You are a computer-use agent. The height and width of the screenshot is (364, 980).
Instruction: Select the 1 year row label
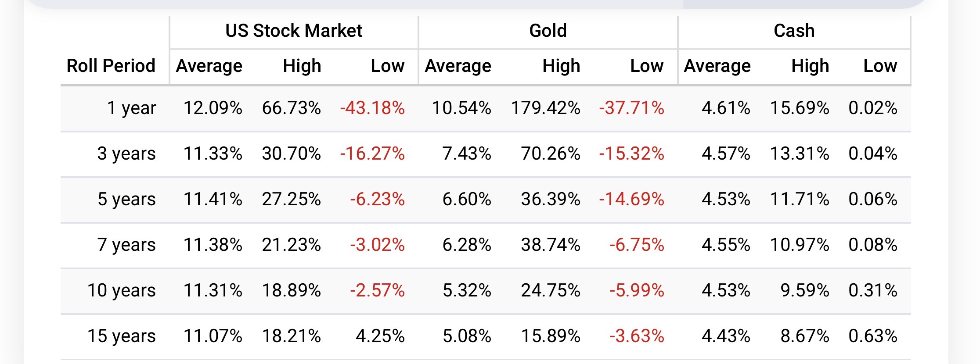click(131, 108)
